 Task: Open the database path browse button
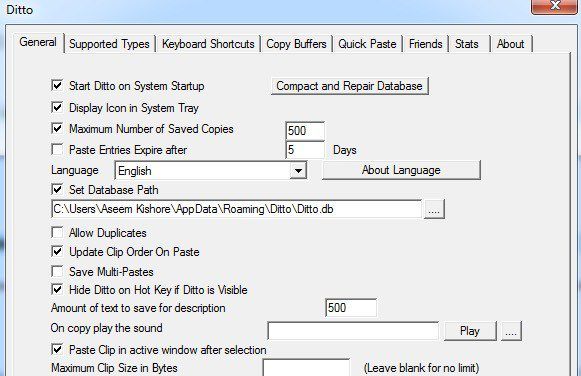[x=434, y=209]
